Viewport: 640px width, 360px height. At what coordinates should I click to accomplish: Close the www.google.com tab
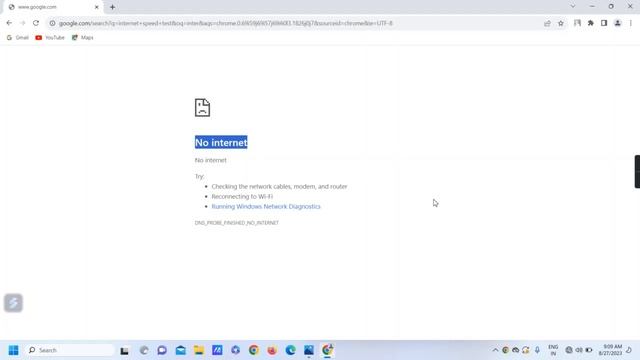point(97,7)
